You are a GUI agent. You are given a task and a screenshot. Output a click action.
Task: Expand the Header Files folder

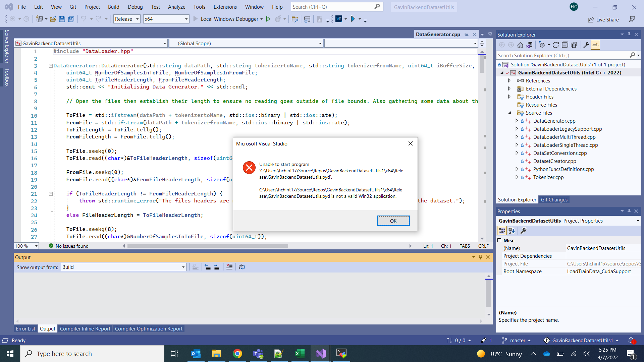(x=509, y=97)
